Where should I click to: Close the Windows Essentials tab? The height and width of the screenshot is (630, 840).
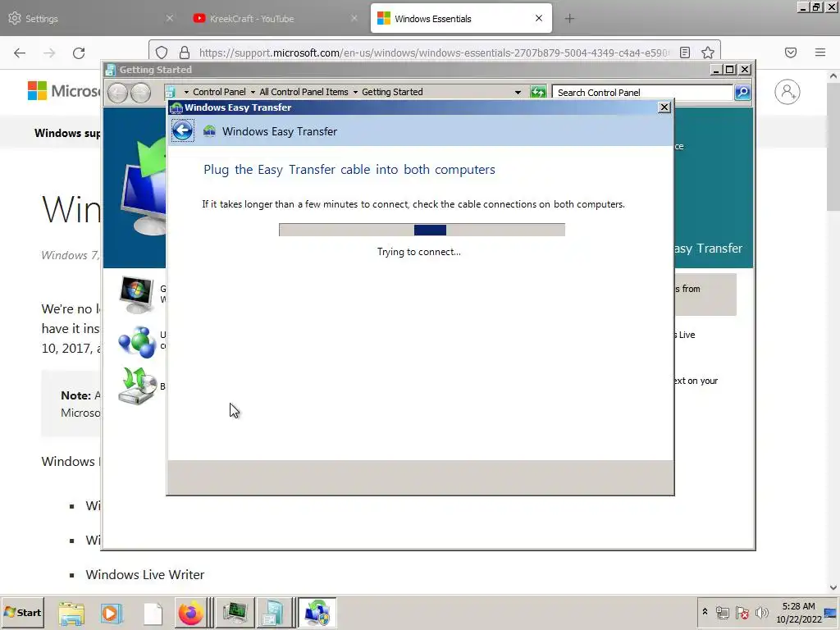point(539,18)
